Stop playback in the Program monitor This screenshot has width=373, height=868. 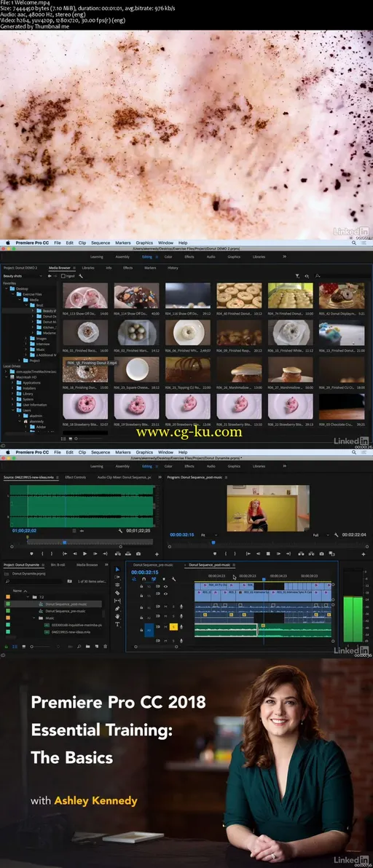(268, 553)
